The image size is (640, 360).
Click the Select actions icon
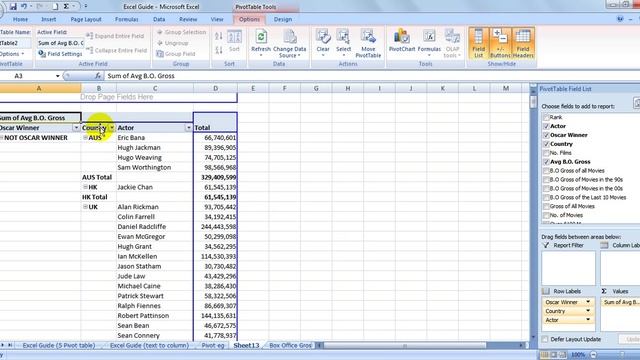(x=343, y=43)
